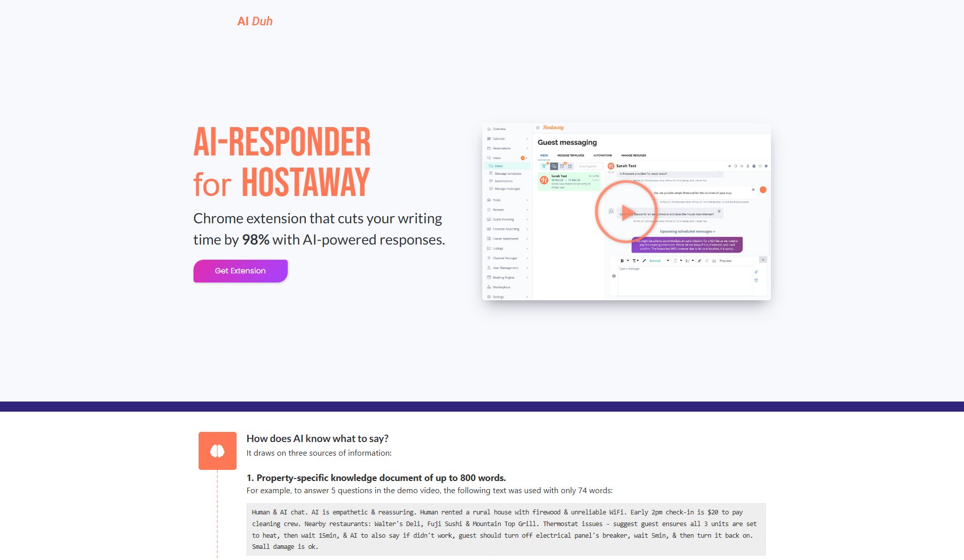
Task: Toggle the eye icon in the conversation header
Action: pos(729,166)
